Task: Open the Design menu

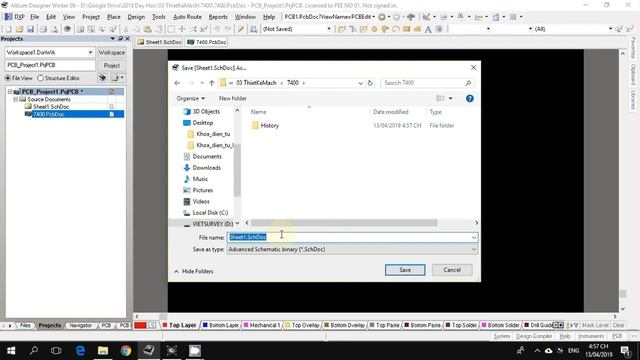Action: 136,17
